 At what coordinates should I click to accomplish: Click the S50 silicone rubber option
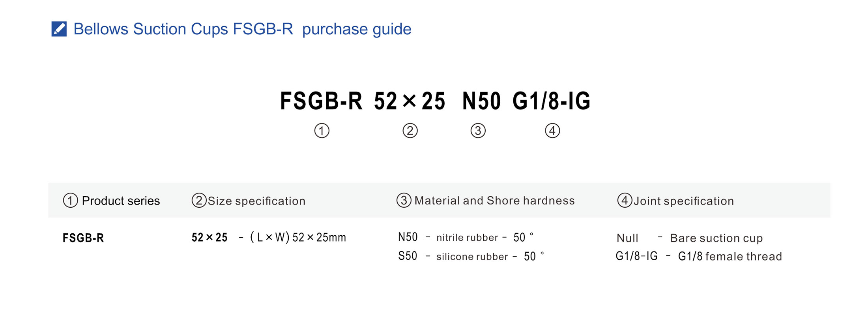tap(471, 256)
